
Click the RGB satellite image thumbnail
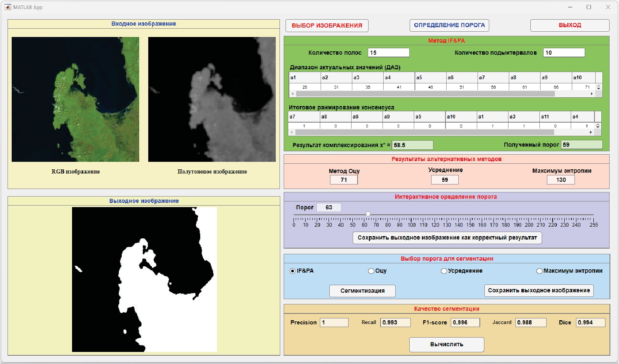(75, 99)
